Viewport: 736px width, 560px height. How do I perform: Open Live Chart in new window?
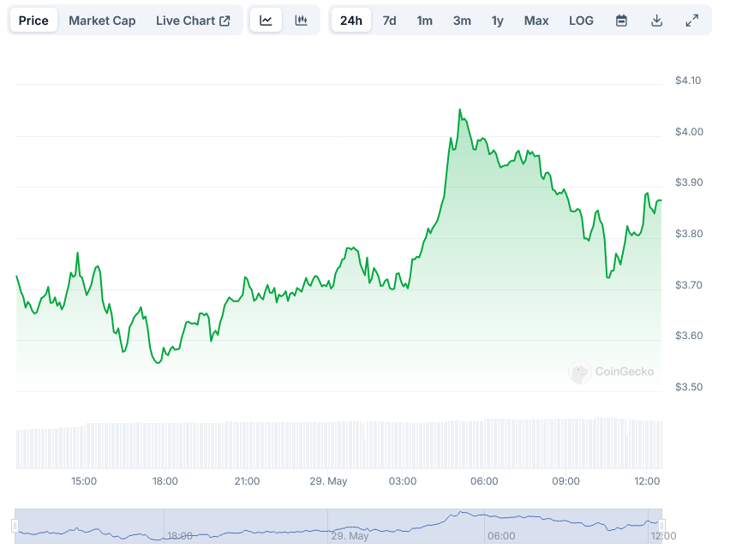[193, 21]
